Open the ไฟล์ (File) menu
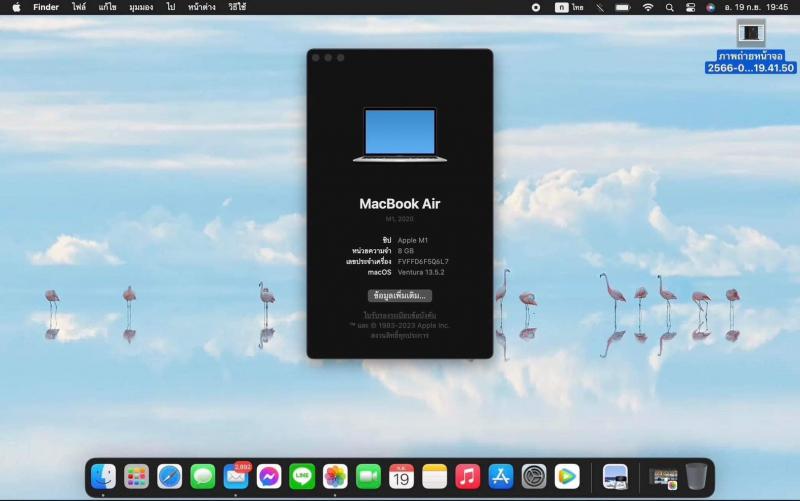The width and height of the screenshot is (800, 501). [x=79, y=7]
